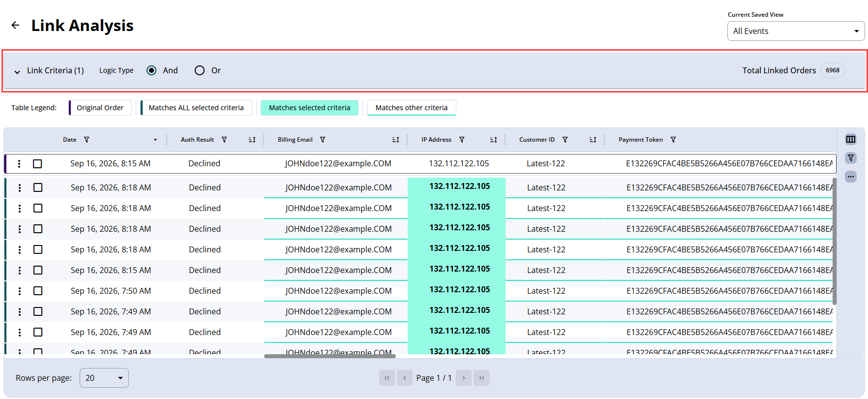Filter the Payment Token column
This screenshot has height=399, width=868.
[673, 140]
